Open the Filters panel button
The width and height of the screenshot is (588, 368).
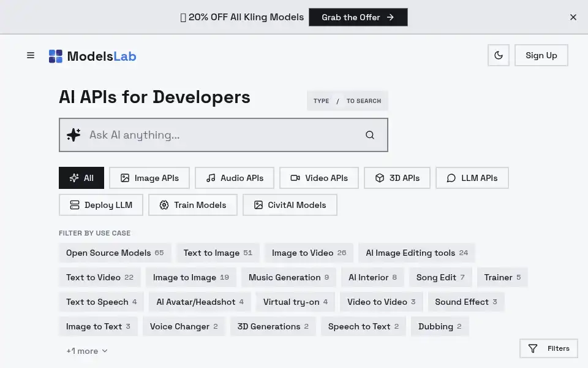click(x=549, y=348)
